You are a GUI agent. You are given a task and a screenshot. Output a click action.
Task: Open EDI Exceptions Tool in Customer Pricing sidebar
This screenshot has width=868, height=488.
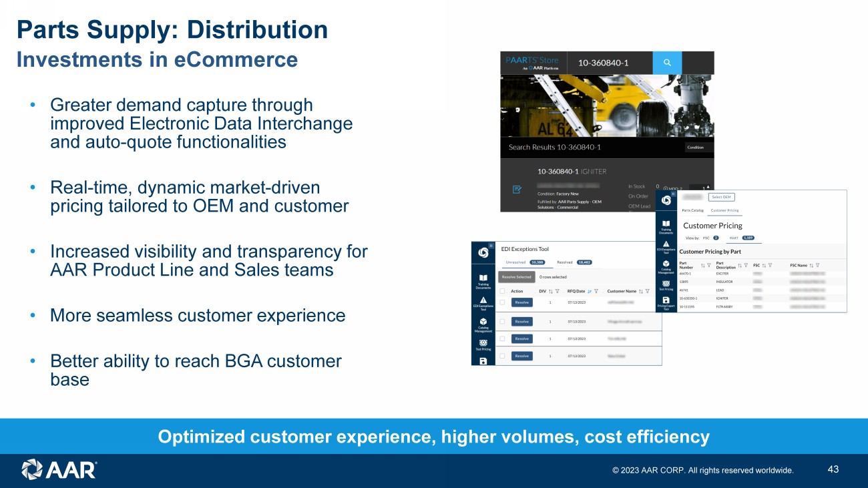click(x=666, y=248)
